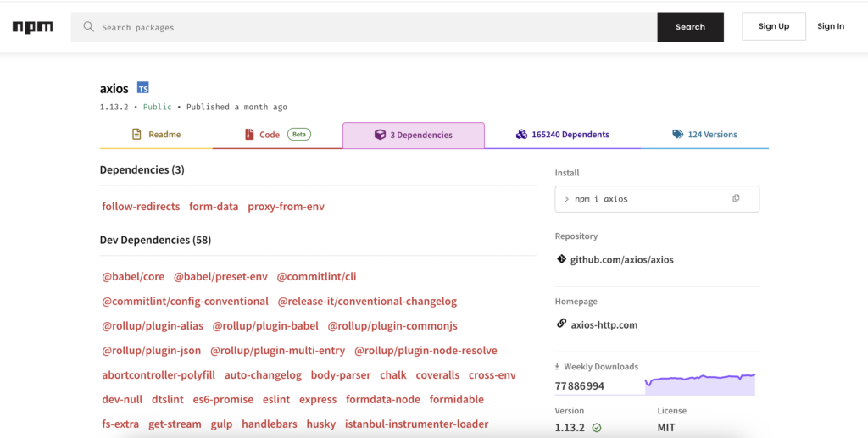Screen dimensions: 868x438
Task: Visit the axios-http.com homepage
Action: [x=604, y=324]
